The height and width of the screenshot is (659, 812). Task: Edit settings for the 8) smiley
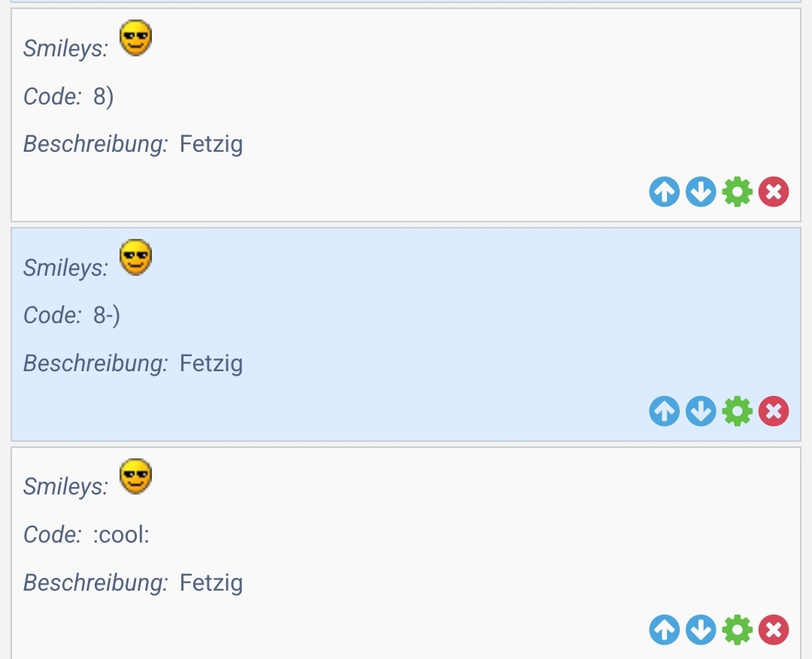737,192
